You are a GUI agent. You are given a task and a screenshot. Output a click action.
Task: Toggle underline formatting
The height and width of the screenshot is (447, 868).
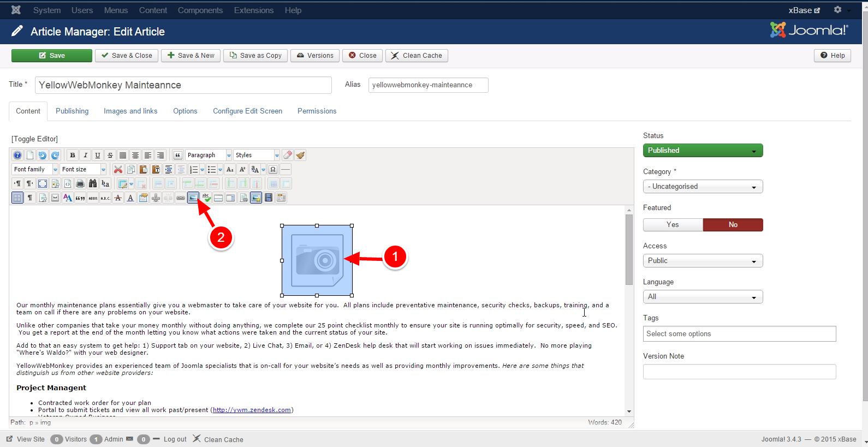[x=98, y=155]
